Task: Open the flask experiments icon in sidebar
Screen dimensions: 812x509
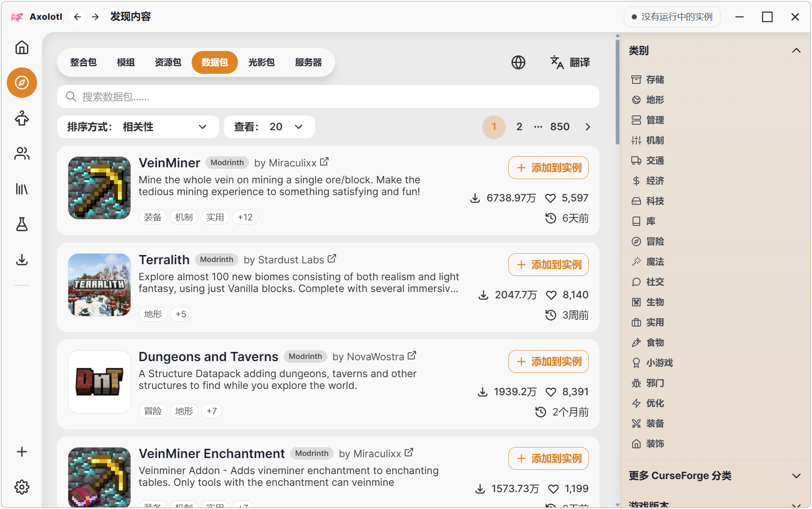Action: point(22,224)
